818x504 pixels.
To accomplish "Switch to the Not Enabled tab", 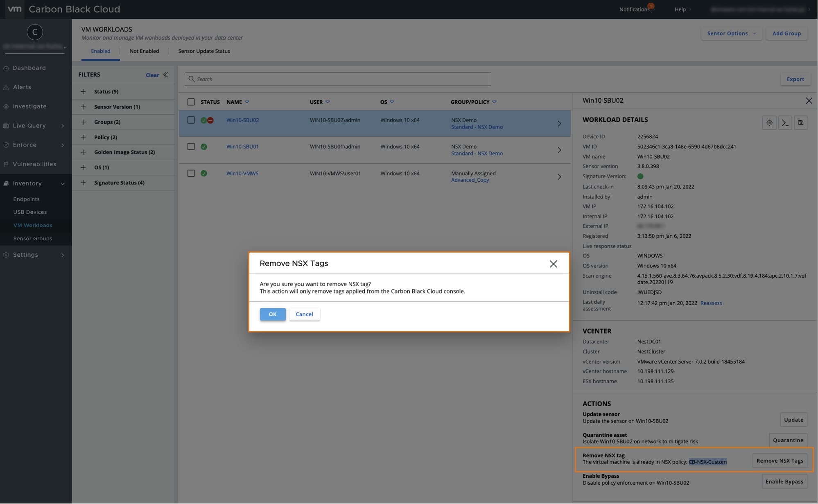I will [144, 51].
